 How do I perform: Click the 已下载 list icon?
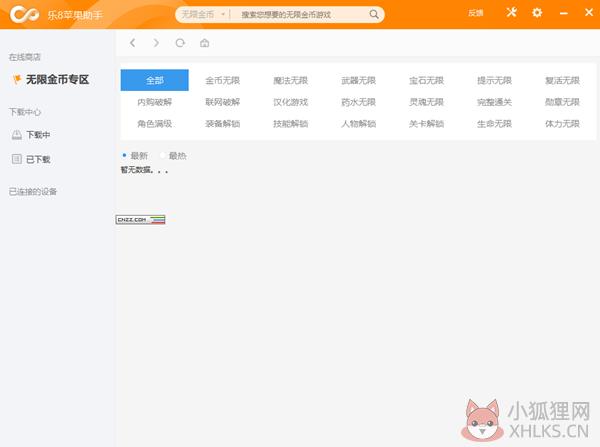[16, 159]
